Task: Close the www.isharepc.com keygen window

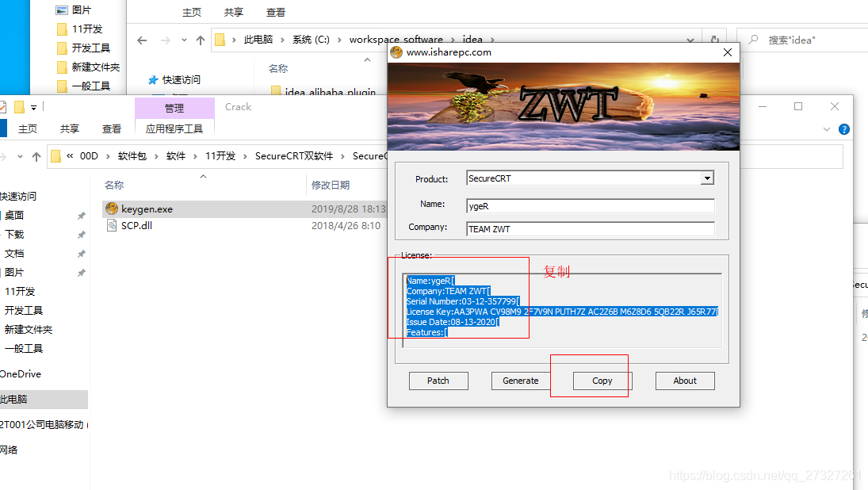Action: tap(728, 52)
